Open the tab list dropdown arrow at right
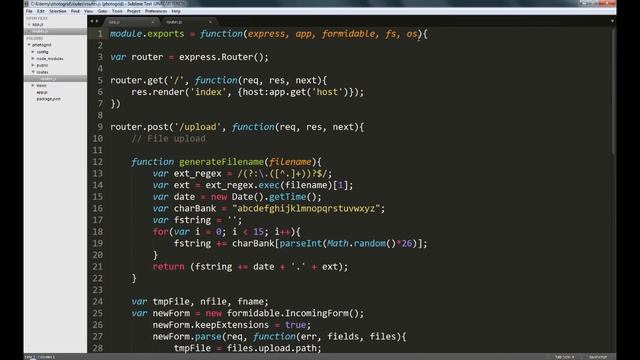The height and width of the screenshot is (360, 640). [x=612, y=21]
